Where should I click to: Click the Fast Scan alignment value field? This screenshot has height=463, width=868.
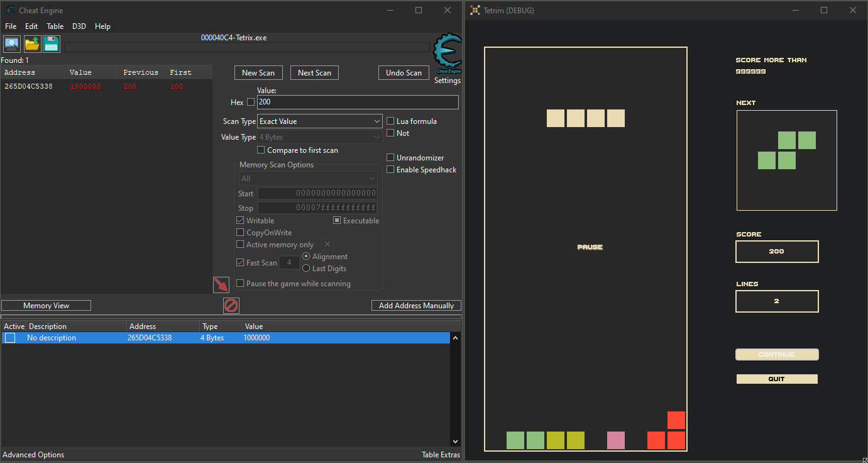pos(289,263)
